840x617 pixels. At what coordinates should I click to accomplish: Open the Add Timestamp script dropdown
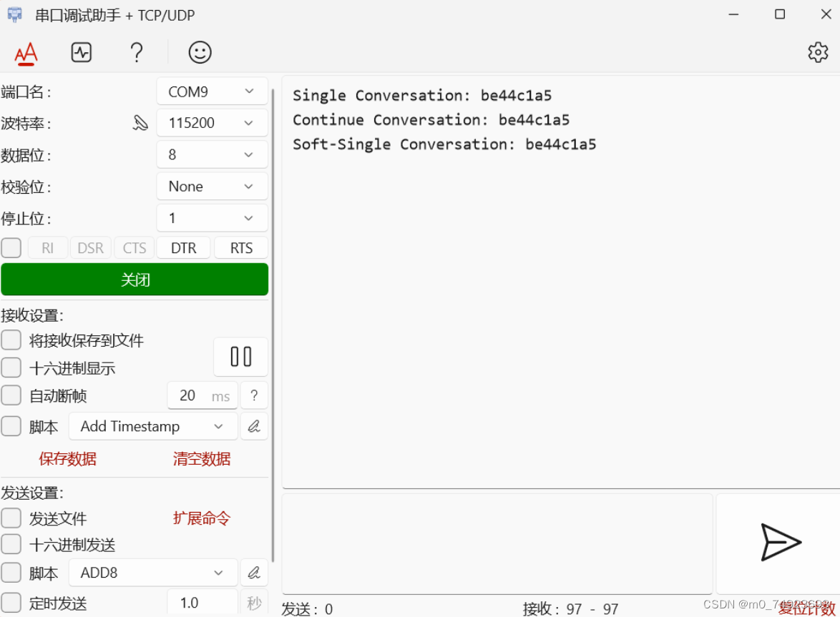point(152,425)
